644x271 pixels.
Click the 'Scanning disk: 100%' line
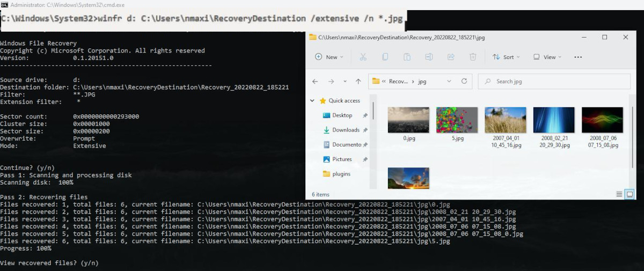[36, 182]
